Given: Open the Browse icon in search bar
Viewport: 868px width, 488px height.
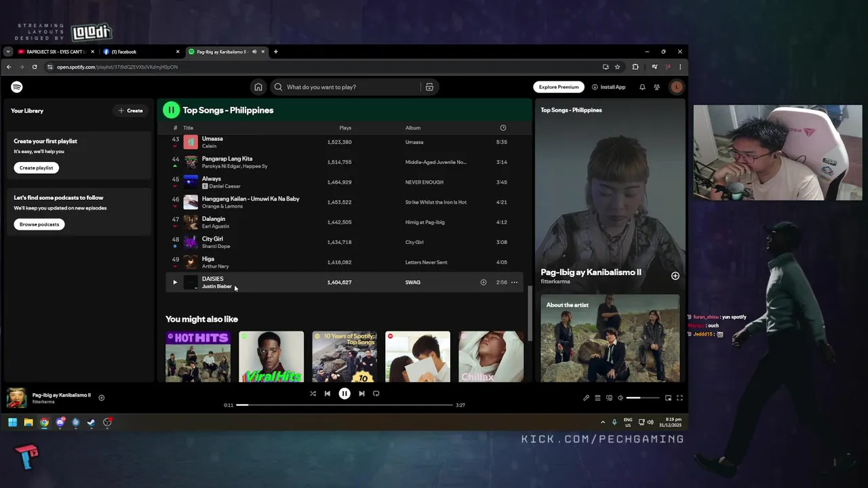Looking at the screenshot, I should point(429,87).
